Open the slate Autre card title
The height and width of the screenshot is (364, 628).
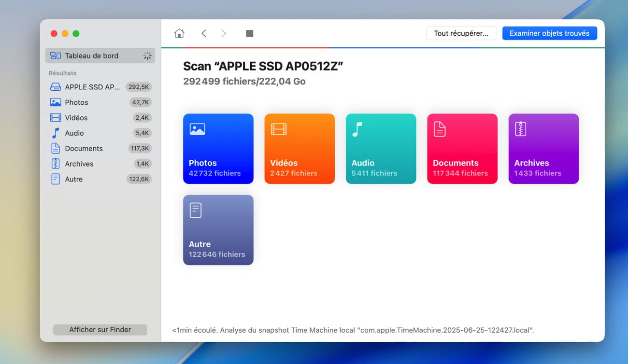click(200, 244)
